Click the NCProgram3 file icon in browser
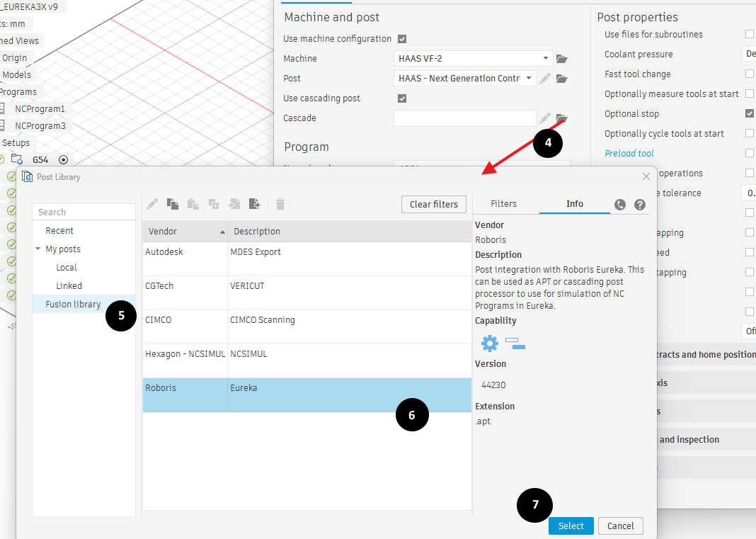Screen dimensions: 756x539 [x=2, y=125]
